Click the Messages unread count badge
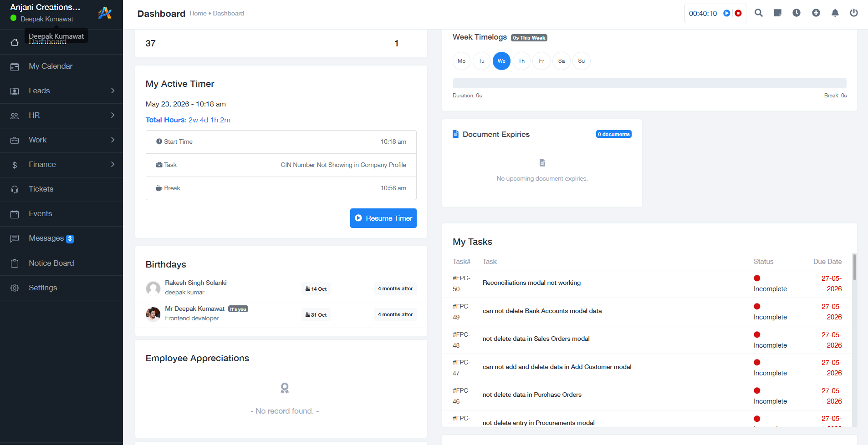The image size is (868, 445). [70, 238]
